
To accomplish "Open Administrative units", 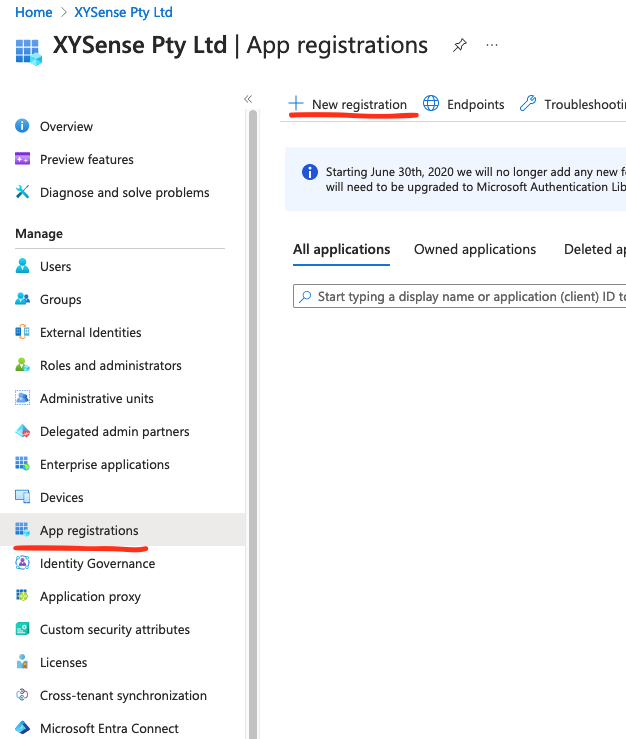I will [x=97, y=399].
